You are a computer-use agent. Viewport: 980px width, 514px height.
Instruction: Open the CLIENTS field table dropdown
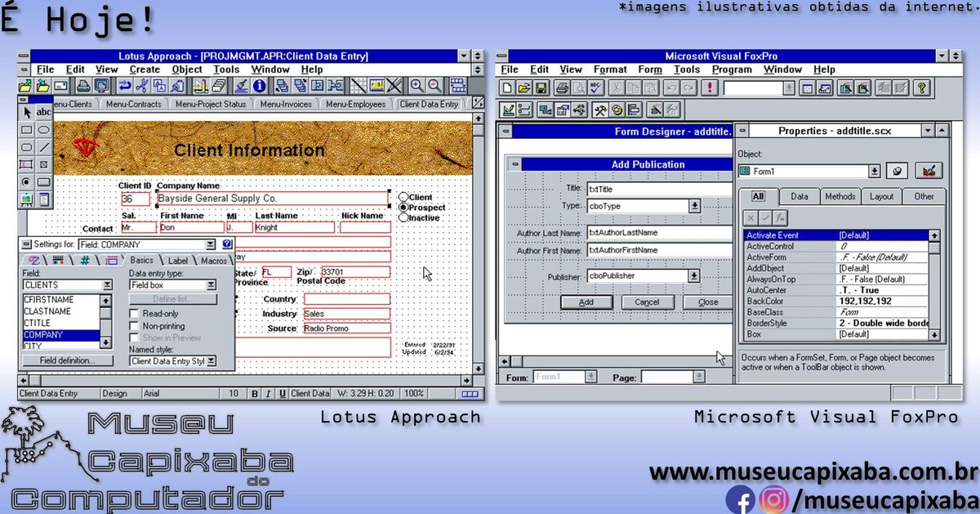pyautogui.click(x=107, y=284)
